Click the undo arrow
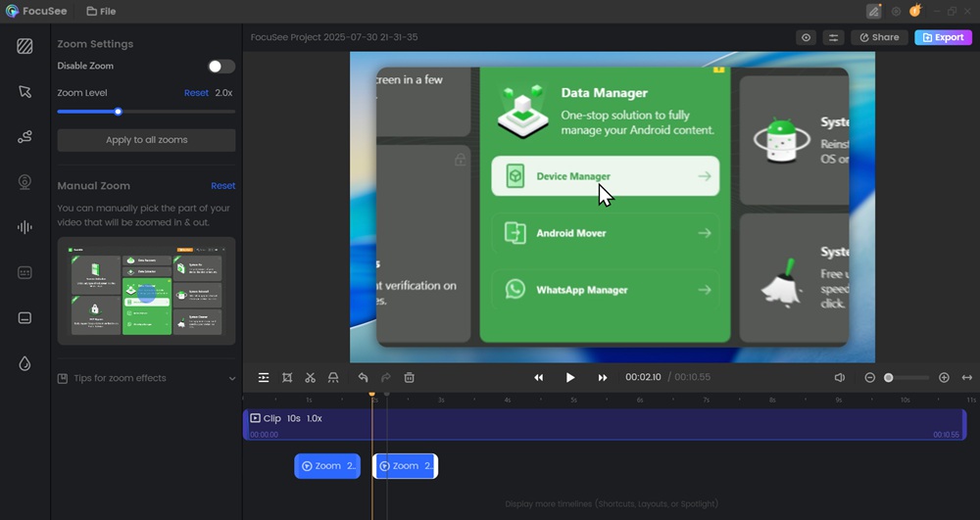The width and height of the screenshot is (980, 520). point(364,378)
